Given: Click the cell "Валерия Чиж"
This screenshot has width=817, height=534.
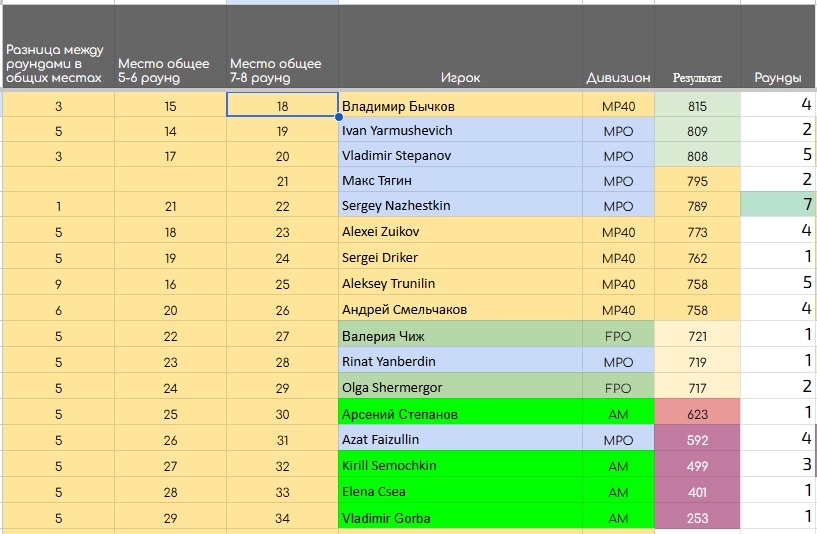Looking at the screenshot, I should 460,334.
